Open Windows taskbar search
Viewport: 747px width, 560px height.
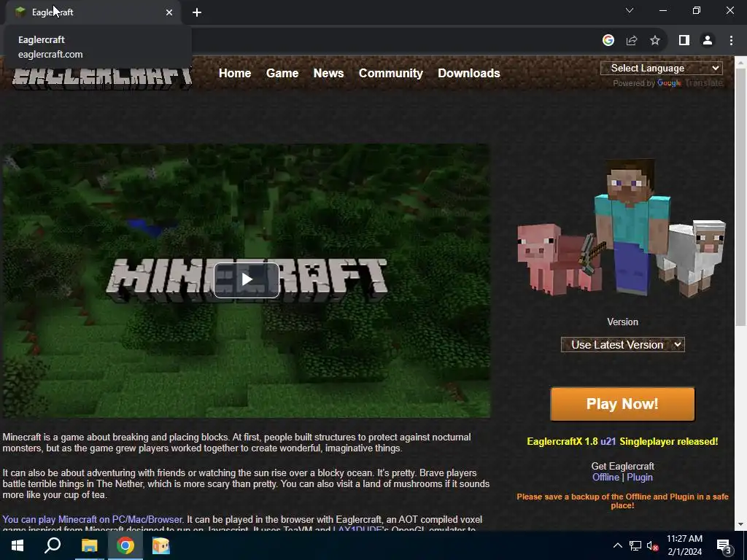[x=53, y=545]
